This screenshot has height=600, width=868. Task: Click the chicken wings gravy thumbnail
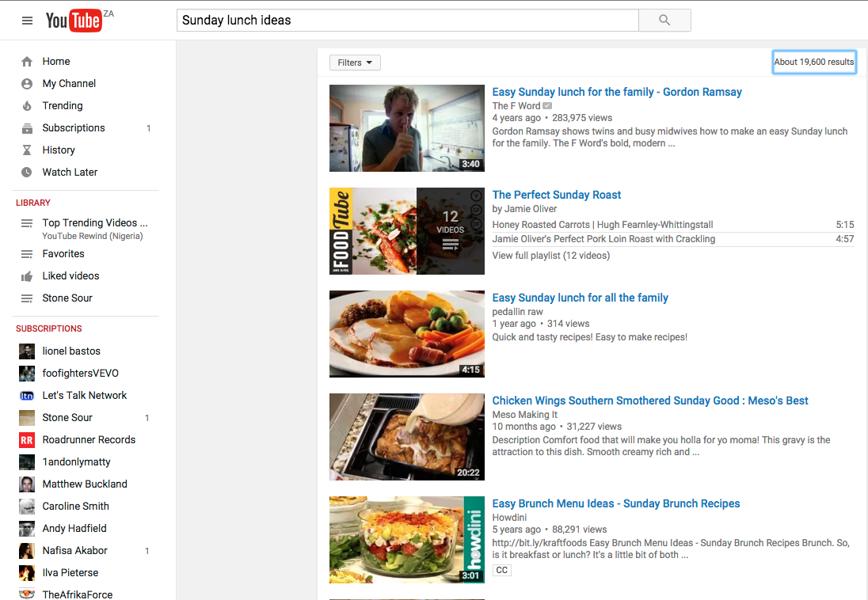point(407,437)
